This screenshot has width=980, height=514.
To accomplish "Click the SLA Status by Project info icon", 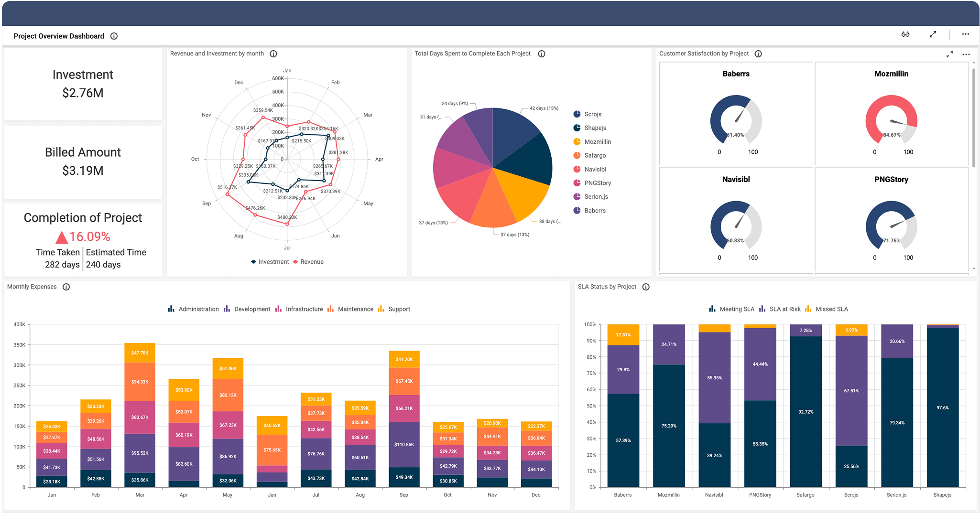I will coord(646,287).
